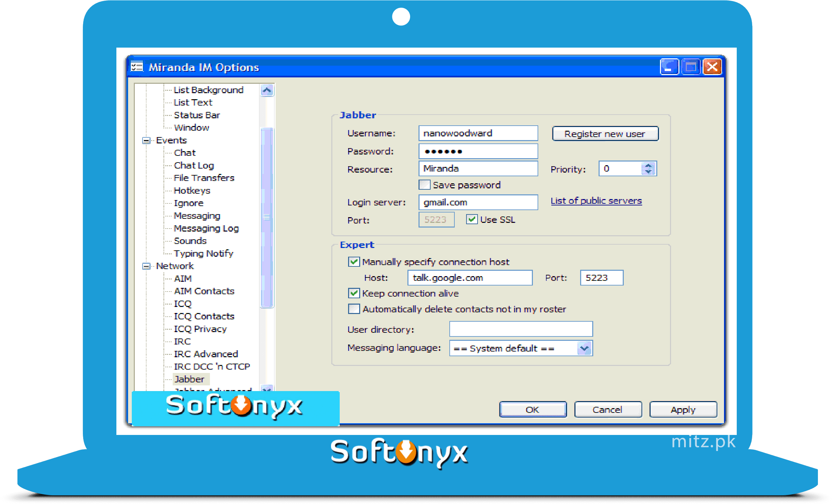Increase Priority with the up arrow

pyautogui.click(x=648, y=165)
